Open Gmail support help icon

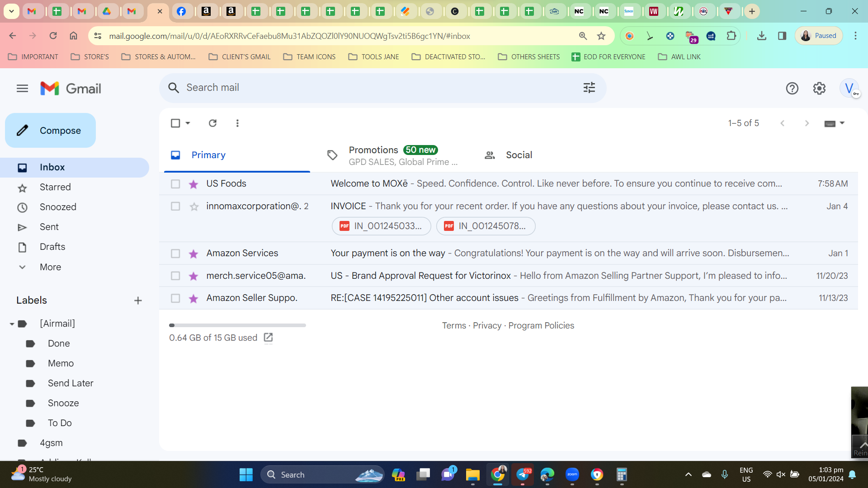[792, 89]
